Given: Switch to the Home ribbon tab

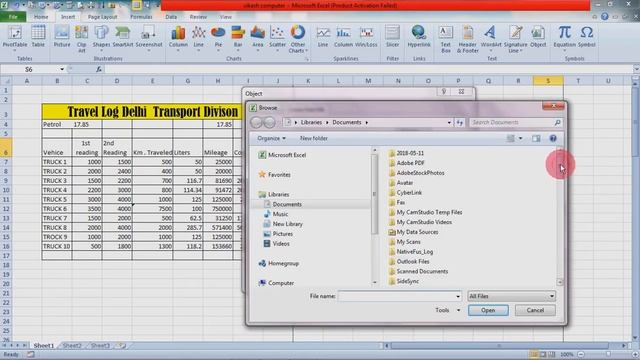Looking at the screenshot, I should [41, 17].
